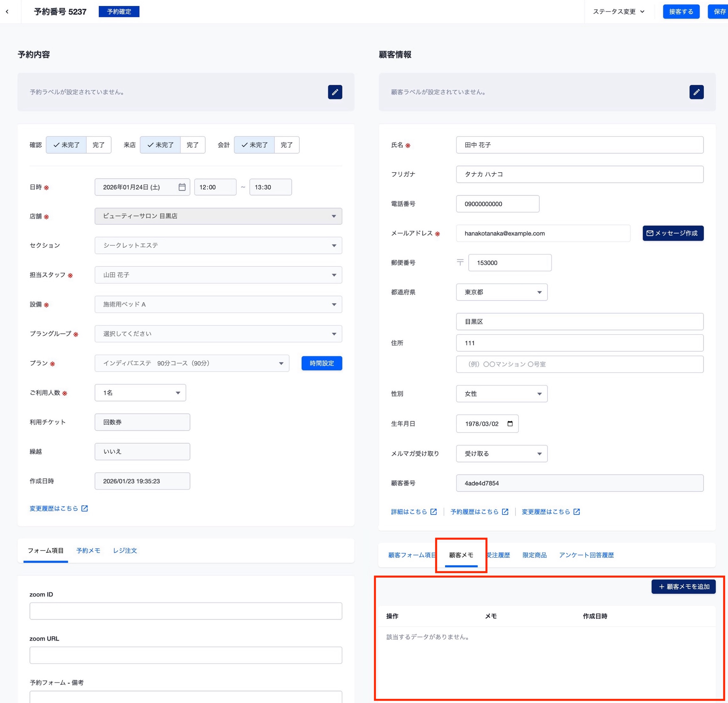Click external link icon beside 予約履歴はこちら
Image resolution: width=728 pixels, height=703 pixels.
(x=505, y=512)
